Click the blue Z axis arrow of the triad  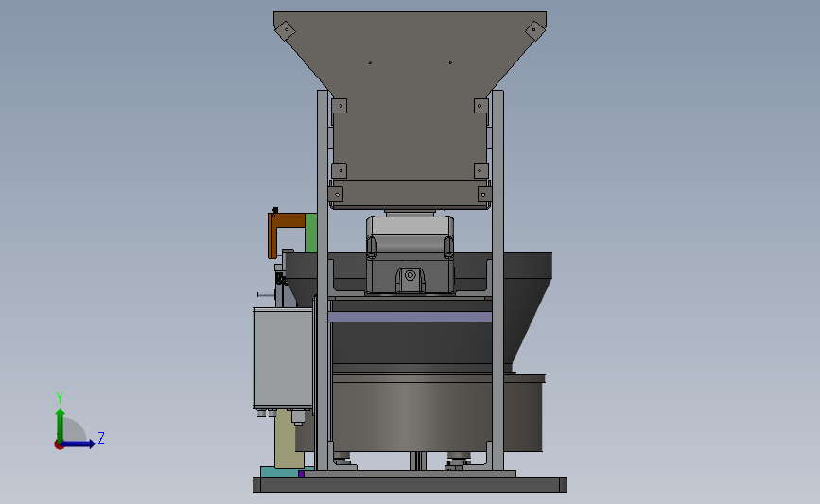[x=79, y=443]
